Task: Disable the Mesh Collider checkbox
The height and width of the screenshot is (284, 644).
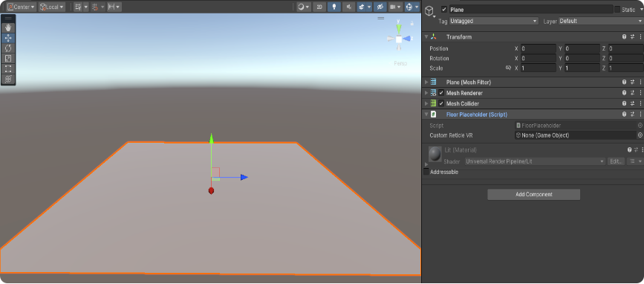Action: (441, 103)
